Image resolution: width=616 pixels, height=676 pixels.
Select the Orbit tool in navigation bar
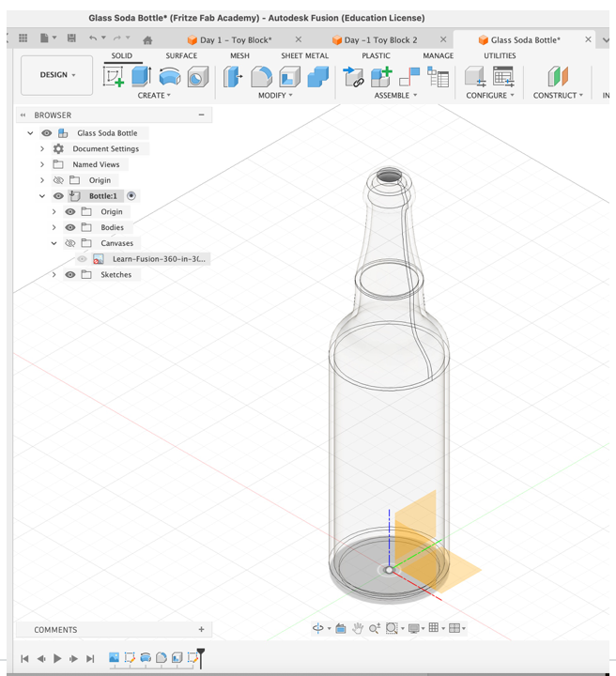click(x=318, y=628)
